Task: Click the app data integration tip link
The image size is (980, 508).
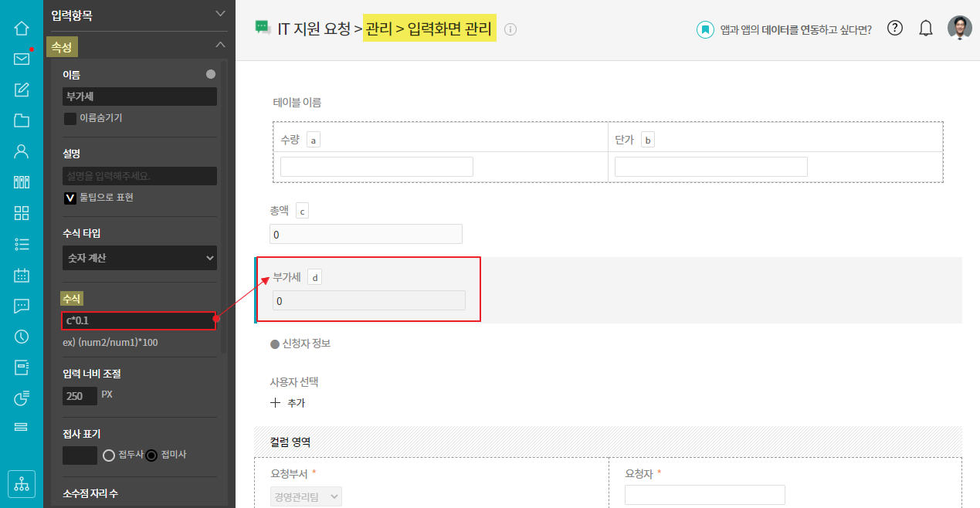Action: [x=795, y=29]
